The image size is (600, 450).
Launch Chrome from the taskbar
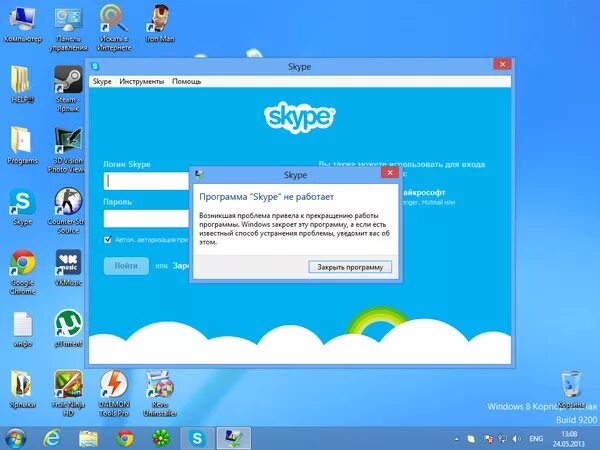tap(125, 439)
